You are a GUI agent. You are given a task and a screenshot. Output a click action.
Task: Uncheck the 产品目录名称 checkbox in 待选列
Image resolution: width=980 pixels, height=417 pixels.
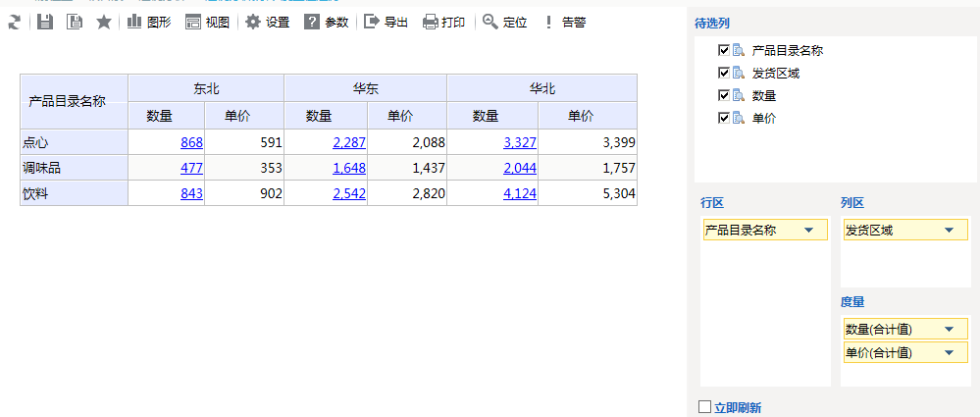[x=724, y=51]
